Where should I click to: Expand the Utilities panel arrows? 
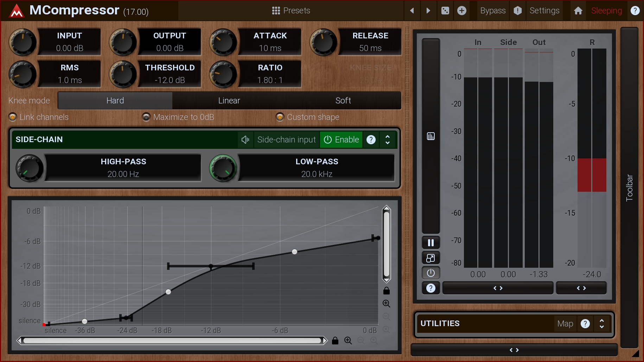click(x=601, y=324)
